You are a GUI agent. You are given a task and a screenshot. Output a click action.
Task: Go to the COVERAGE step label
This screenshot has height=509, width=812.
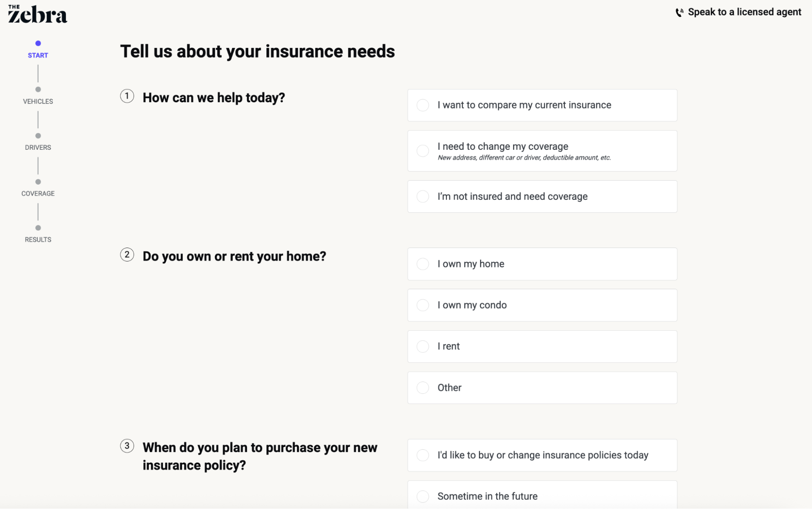click(38, 194)
